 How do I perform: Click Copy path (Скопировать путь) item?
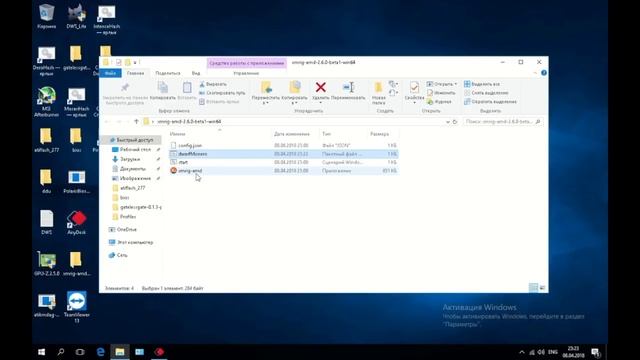point(222,93)
